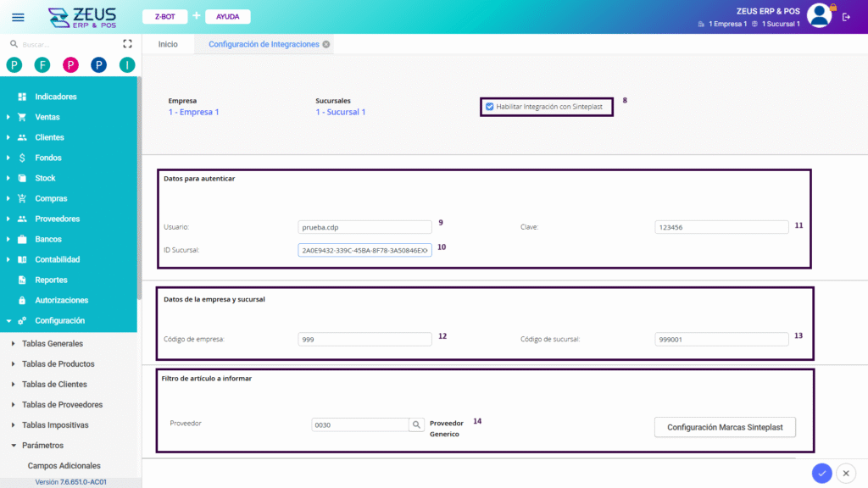This screenshot has height=488, width=868.
Task: Cancel with the X button at bottom
Action: click(x=846, y=473)
